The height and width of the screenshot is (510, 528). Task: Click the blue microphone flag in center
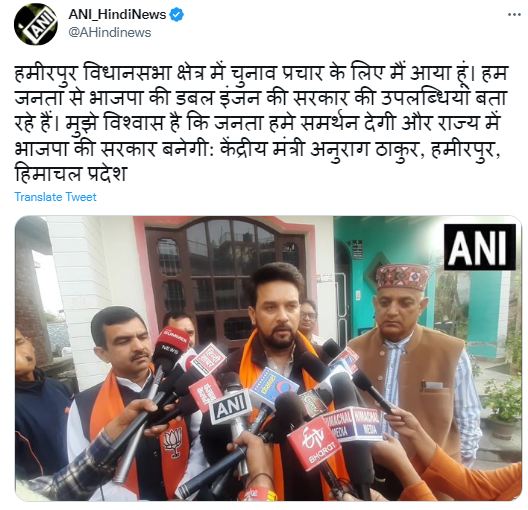(x=273, y=387)
